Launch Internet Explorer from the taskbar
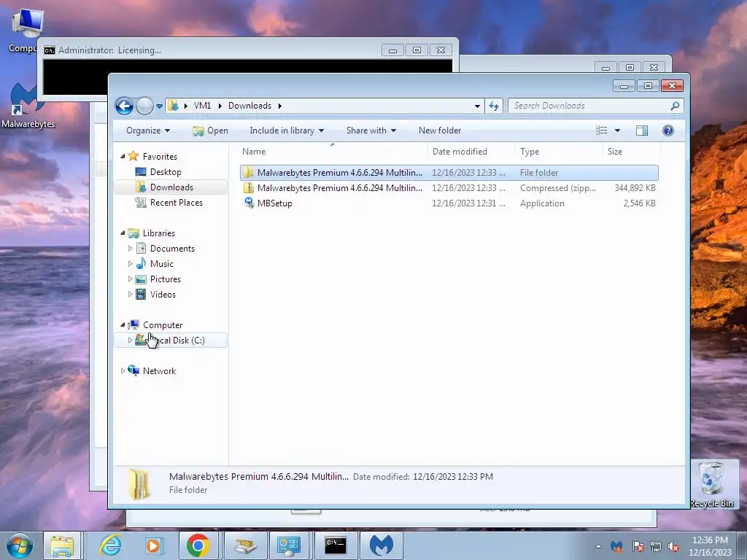The height and width of the screenshot is (560, 747). click(111, 545)
